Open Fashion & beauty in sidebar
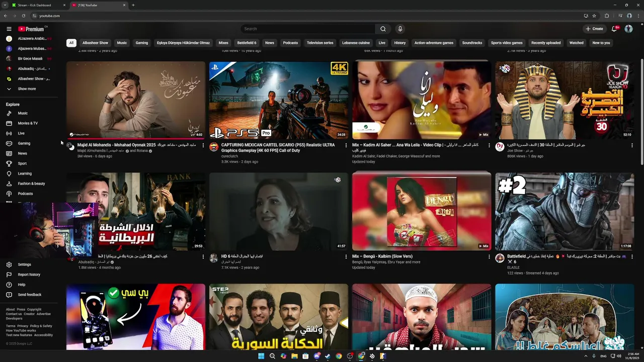Viewport: 644px width, 362px height. point(31,184)
